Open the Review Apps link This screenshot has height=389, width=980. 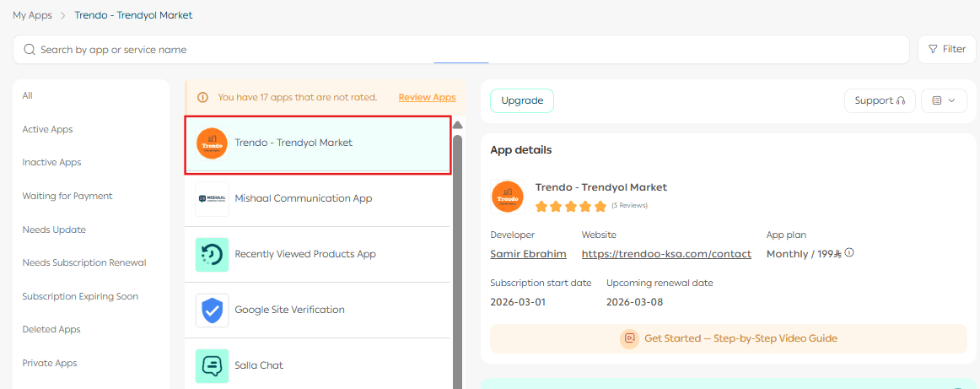427,98
